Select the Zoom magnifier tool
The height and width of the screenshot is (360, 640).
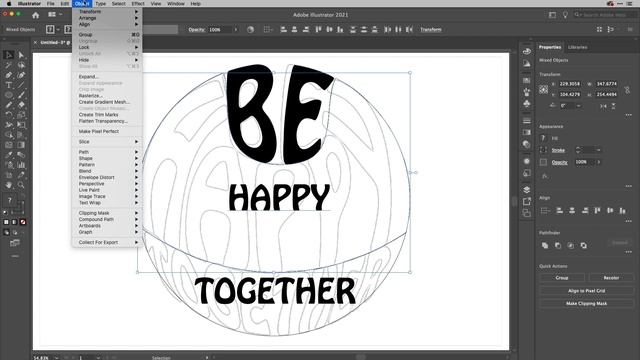(21, 185)
